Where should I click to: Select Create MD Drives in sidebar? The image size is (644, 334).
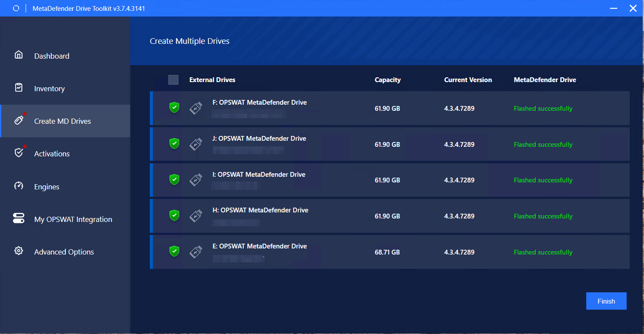click(65, 121)
